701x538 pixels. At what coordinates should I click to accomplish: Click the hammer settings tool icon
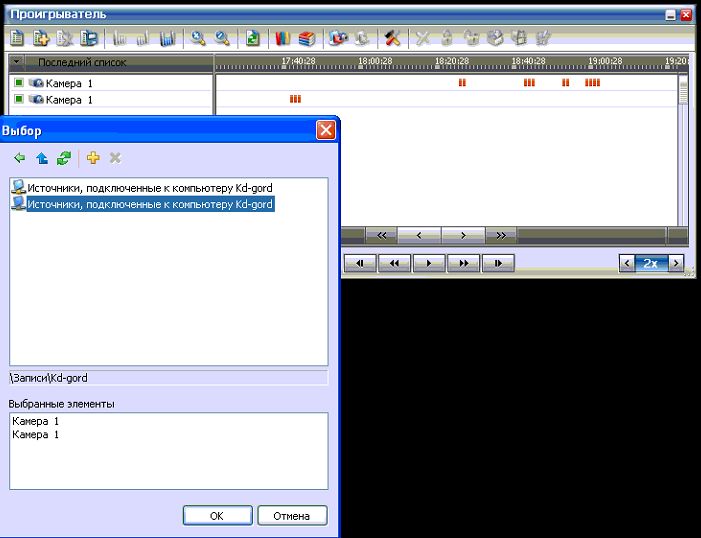(x=393, y=38)
